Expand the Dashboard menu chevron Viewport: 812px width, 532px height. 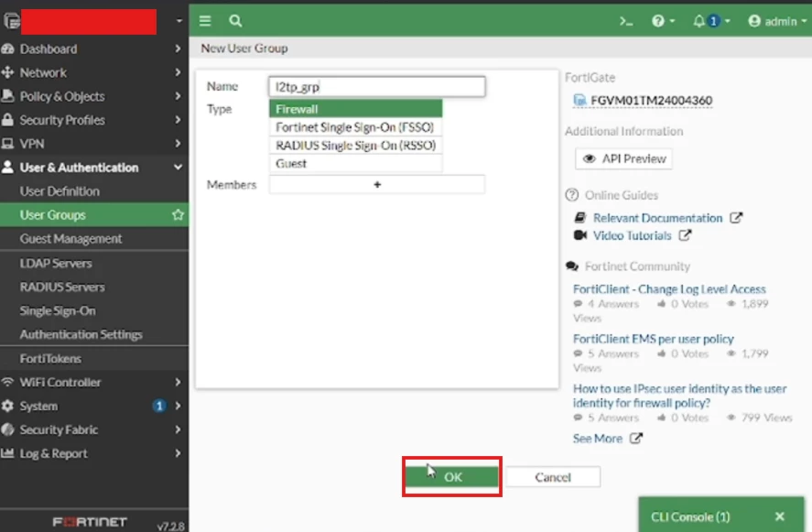(178, 49)
